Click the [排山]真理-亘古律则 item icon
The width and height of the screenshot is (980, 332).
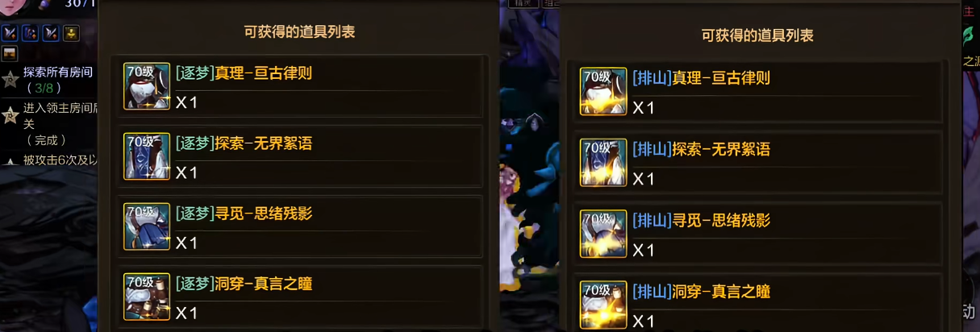pyautogui.click(x=603, y=91)
